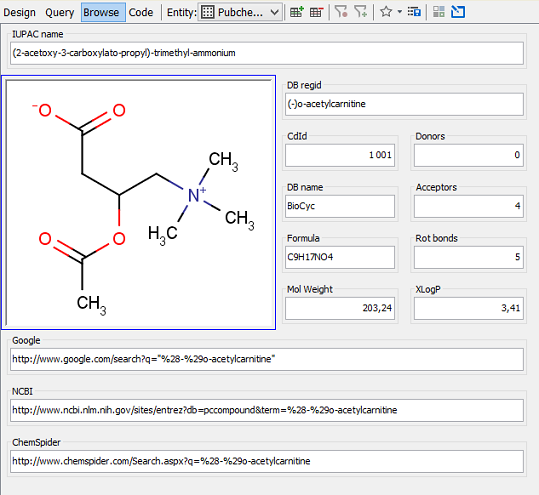This screenshot has width=539, height=495.
Task: Click the filter icon with red dot
Action: (x=341, y=12)
